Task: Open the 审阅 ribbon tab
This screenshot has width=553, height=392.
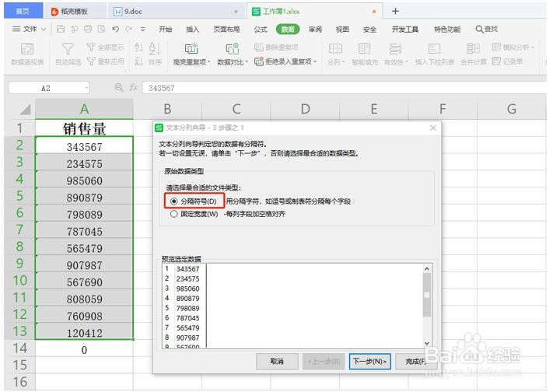Action: (x=315, y=30)
